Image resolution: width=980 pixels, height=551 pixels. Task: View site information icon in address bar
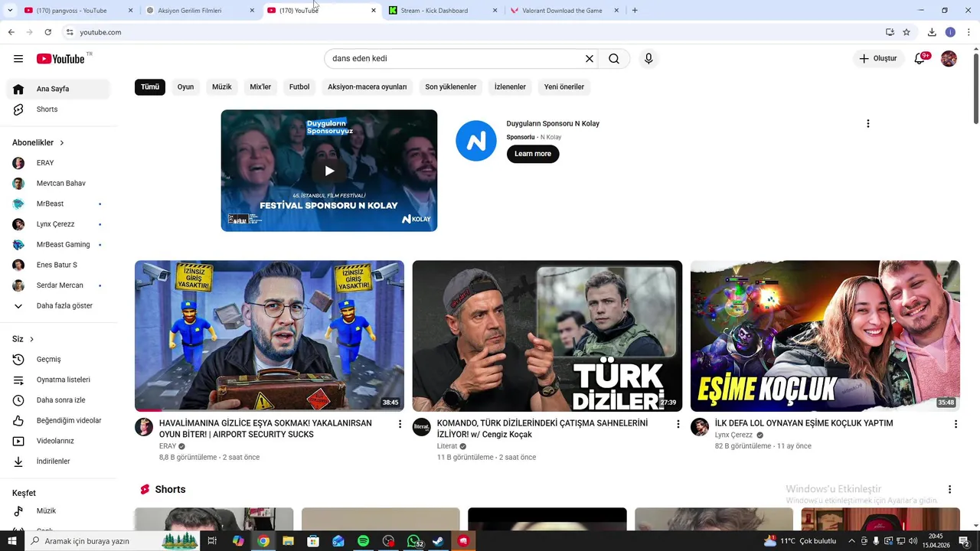(69, 32)
